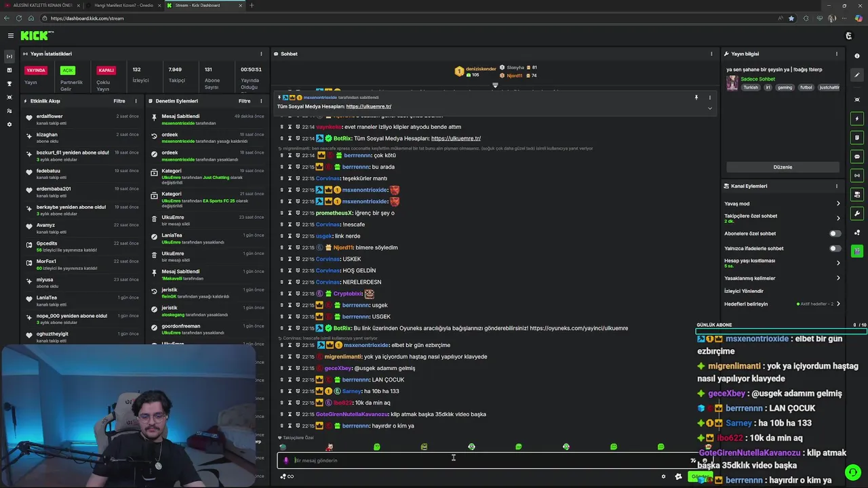Image resolution: width=868 pixels, height=488 pixels.
Task: Toggle the channel actions widget icon
Action: coord(857,195)
